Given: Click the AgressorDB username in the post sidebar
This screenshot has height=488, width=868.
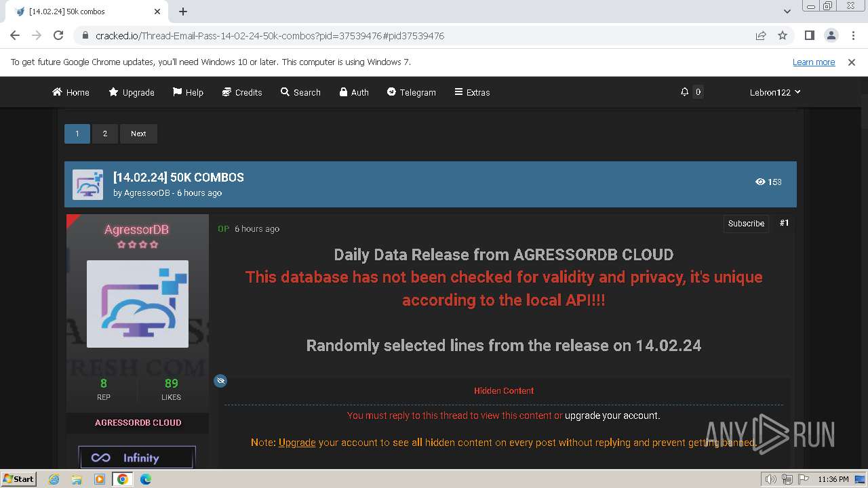Looking at the screenshot, I should click(137, 230).
